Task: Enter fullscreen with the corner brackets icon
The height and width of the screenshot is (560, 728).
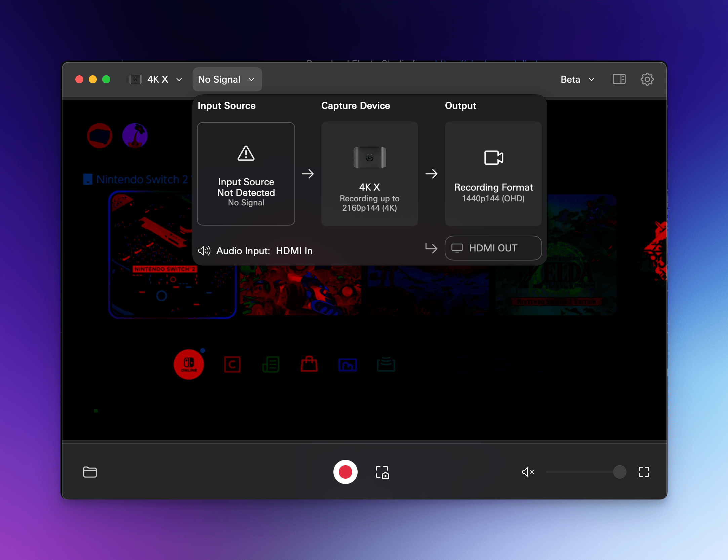Action: tap(644, 472)
